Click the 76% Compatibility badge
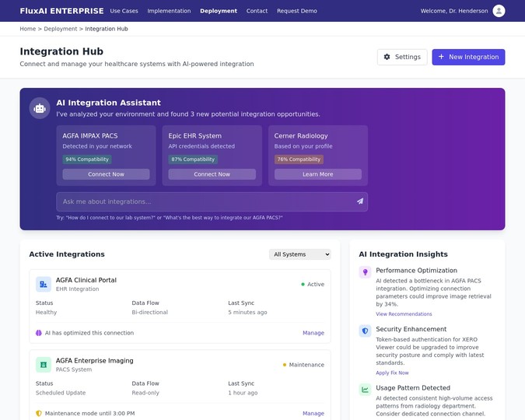Viewport: 525px width, 420px height. point(299,159)
